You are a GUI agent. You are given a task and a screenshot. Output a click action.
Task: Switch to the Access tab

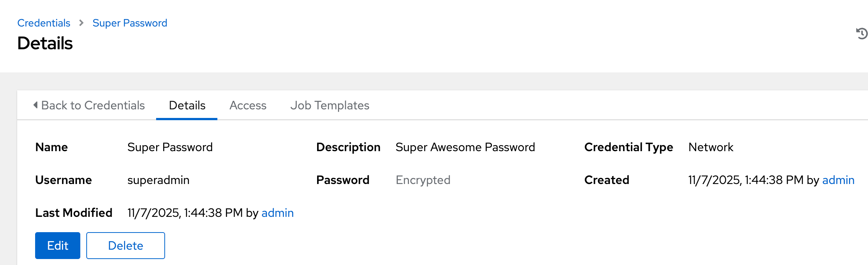tap(248, 106)
